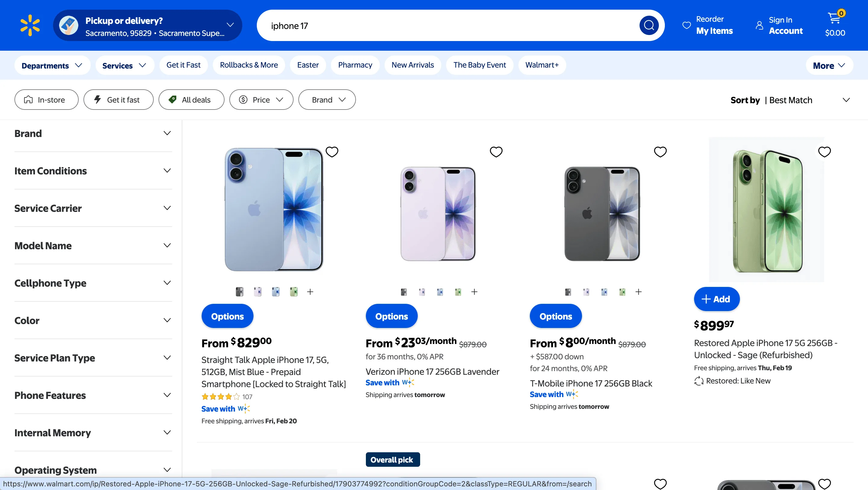Favorite the Straight Talk iPhone 17 with heart icon
Image resolution: width=868 pixels, height=490 pixels.
[x=332, y=152]
